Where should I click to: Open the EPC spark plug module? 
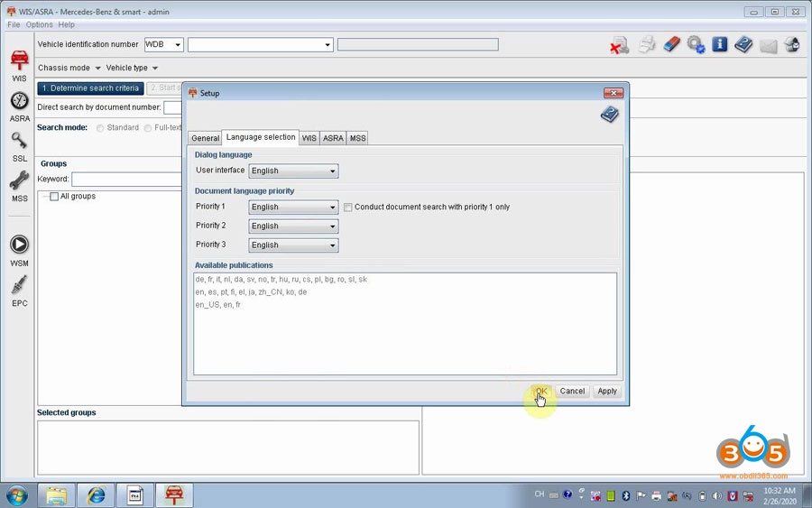(x=19, y=291)
